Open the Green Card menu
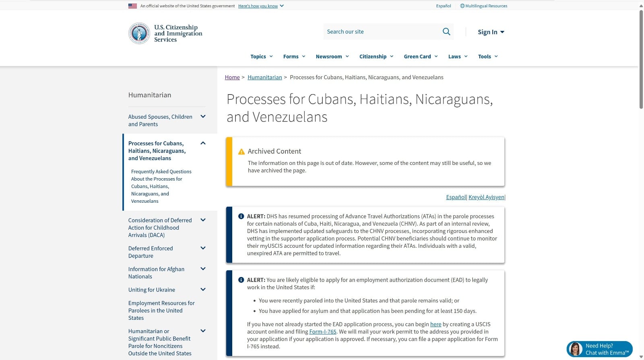This screenshot has height=360, width=644. pyautogui.click(x=420, y=57)
